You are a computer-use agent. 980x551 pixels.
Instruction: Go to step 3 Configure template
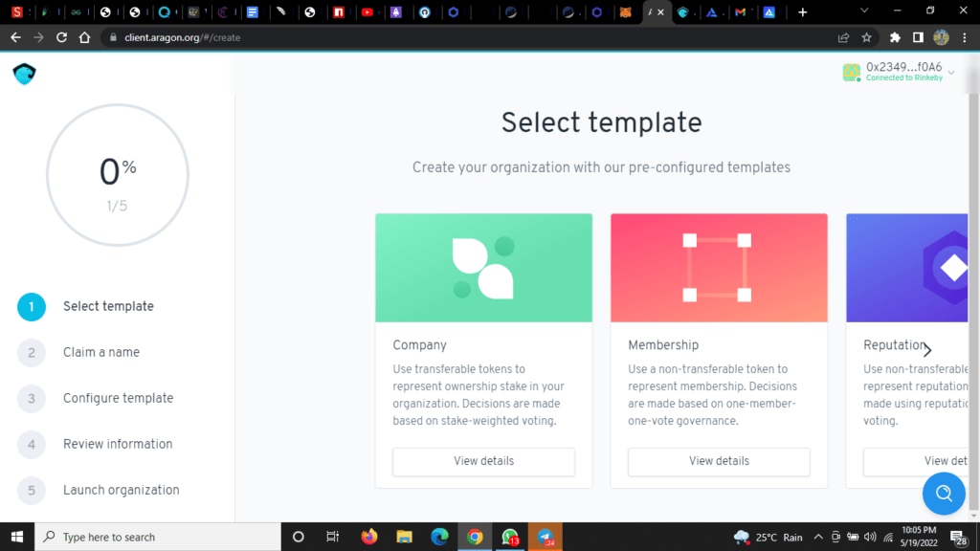coord(96,399)
